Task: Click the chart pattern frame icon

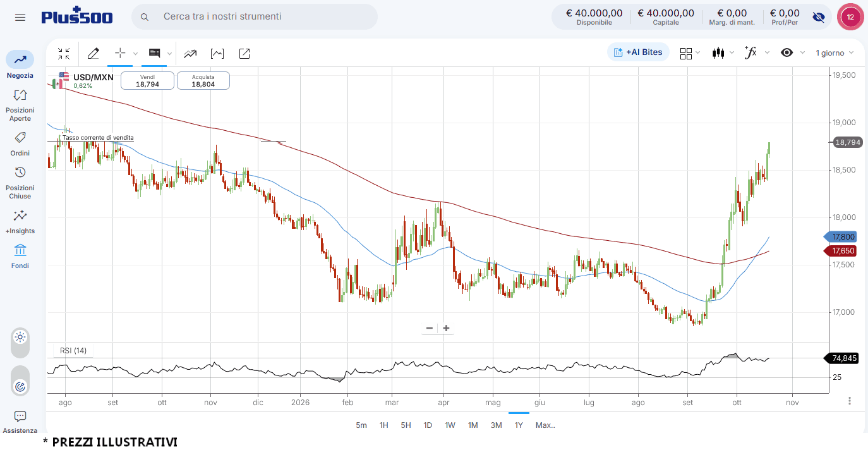Action: click(217, 54)
